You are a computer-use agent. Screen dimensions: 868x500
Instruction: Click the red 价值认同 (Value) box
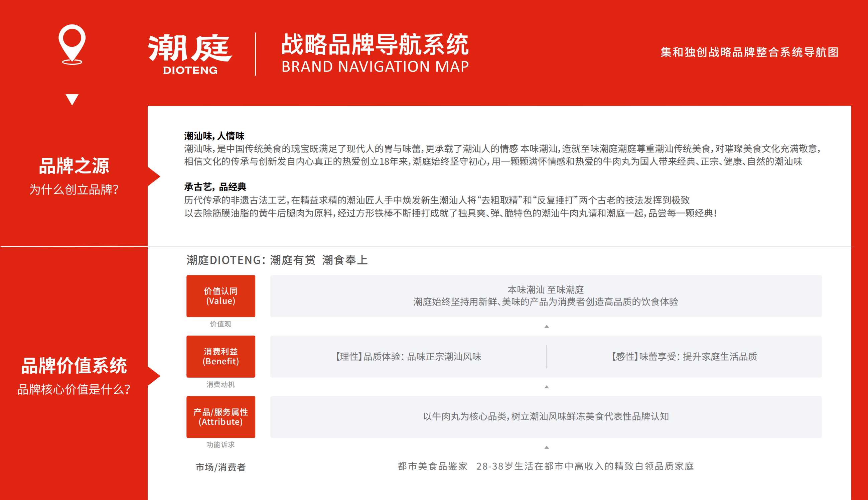[x=221, y=296]
